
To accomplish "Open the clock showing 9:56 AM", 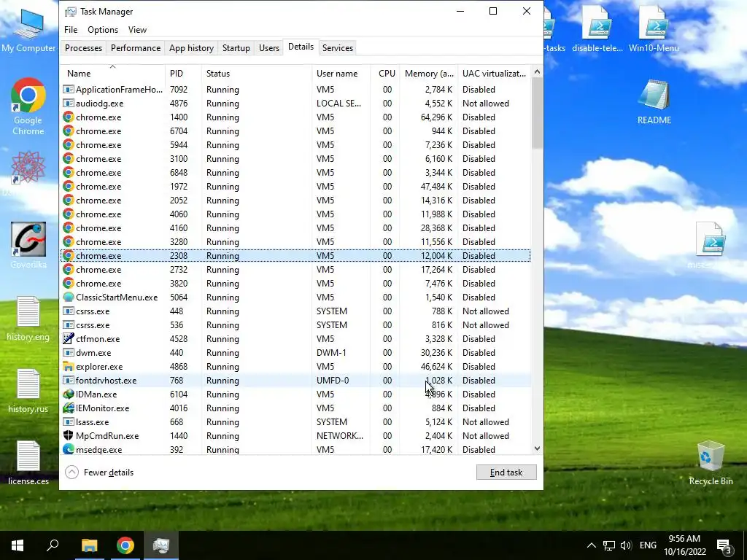I will (684, 545).
